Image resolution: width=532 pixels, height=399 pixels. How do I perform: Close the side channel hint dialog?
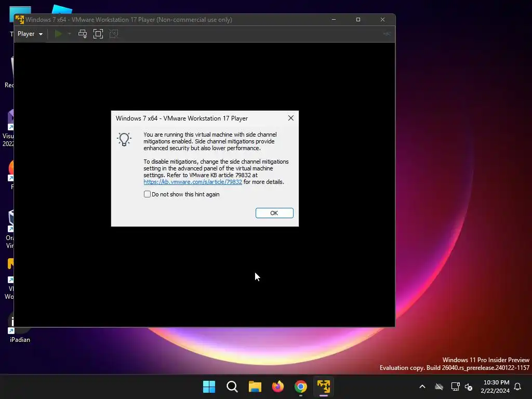click(x=291, y=118)
